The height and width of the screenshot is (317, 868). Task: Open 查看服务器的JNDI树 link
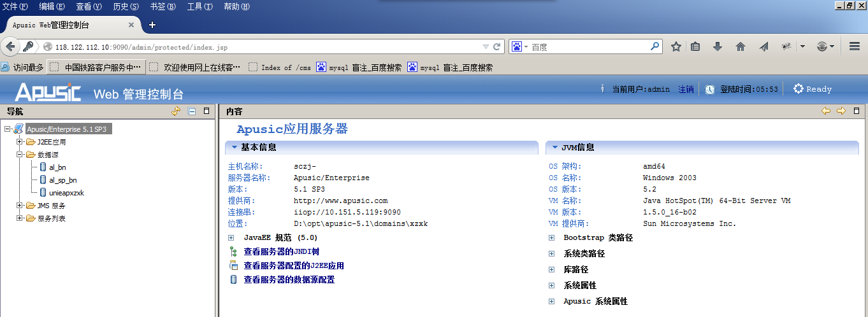tap(281, 252)
